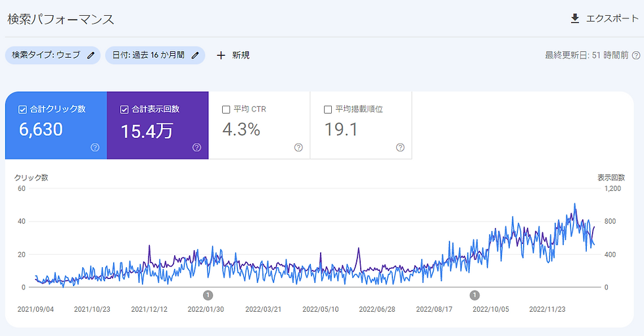Edit the 検索タイプ: ウェブ filter pencil
644x336 pixels.
click(x=91, y=55)
